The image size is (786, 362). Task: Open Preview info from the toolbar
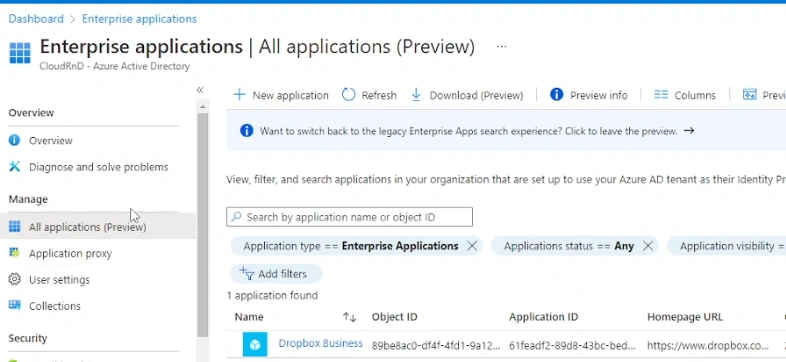point(588,95)
